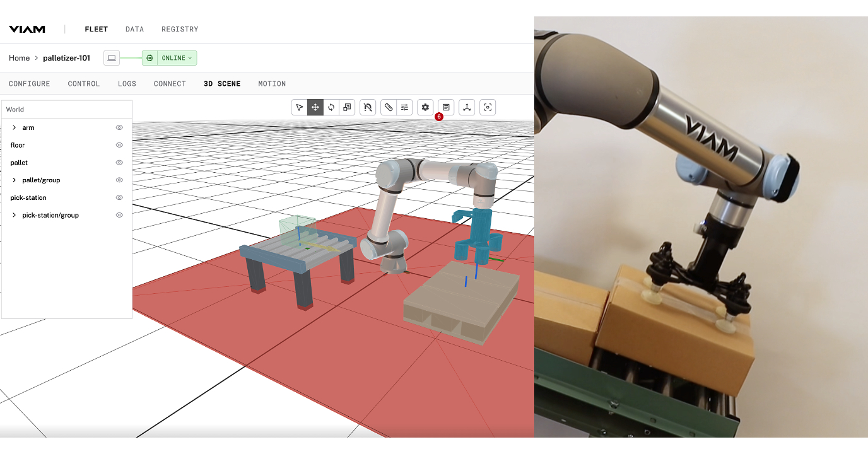Image resolution: width=868 pixels, height=454 pixels.
Task: Click the robot camera photo on the right
Action: (701, 227)
